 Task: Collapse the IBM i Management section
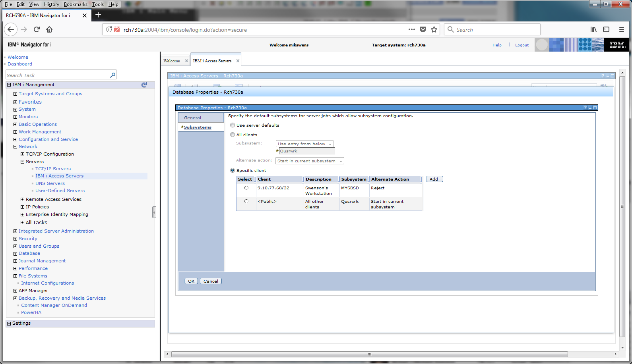pos(9,85)
